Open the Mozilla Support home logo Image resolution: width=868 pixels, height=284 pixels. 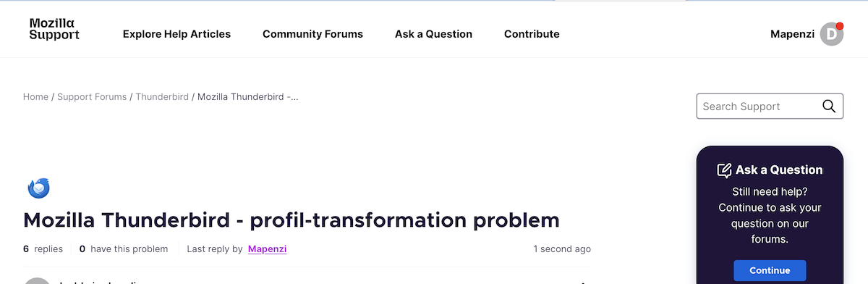click(54, 29)
